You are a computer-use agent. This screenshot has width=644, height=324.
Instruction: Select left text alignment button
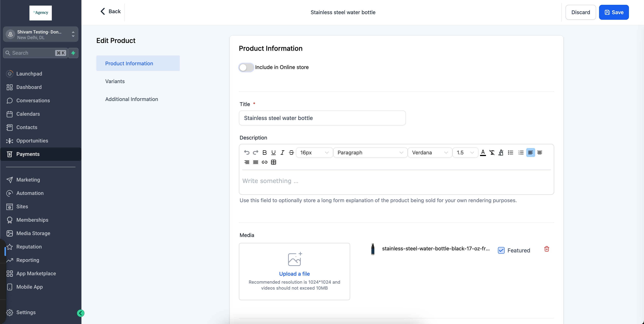pyautogui.click(x=531, y=153)
